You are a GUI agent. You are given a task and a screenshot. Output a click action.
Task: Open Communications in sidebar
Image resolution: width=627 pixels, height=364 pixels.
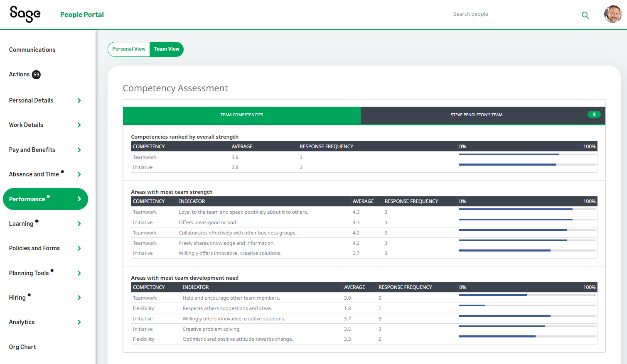pyautogui.click(x=32, y=50)
